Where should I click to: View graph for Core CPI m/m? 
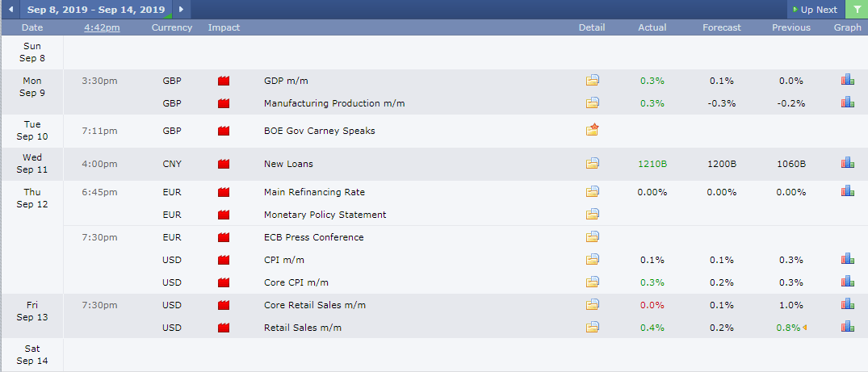pos(847,282)
